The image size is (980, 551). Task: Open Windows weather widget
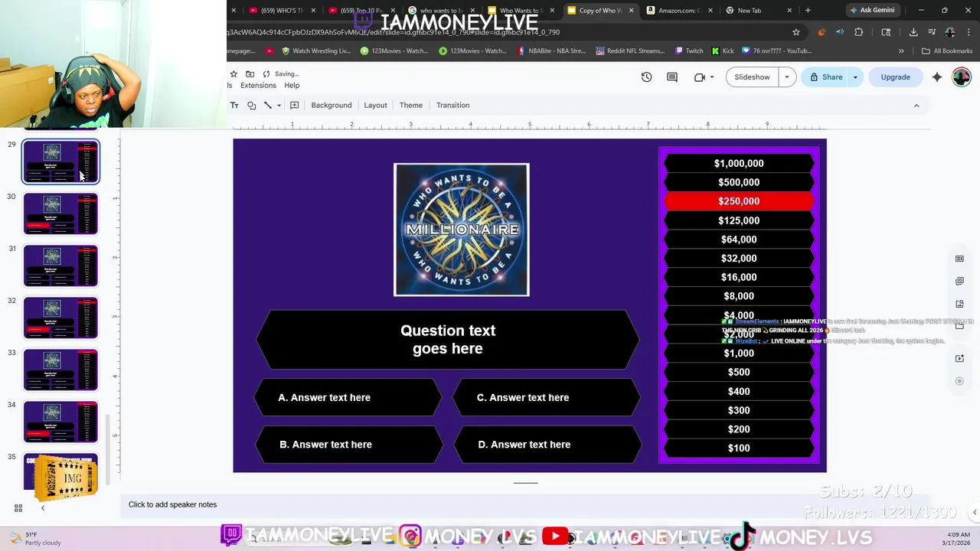[33, 538]
